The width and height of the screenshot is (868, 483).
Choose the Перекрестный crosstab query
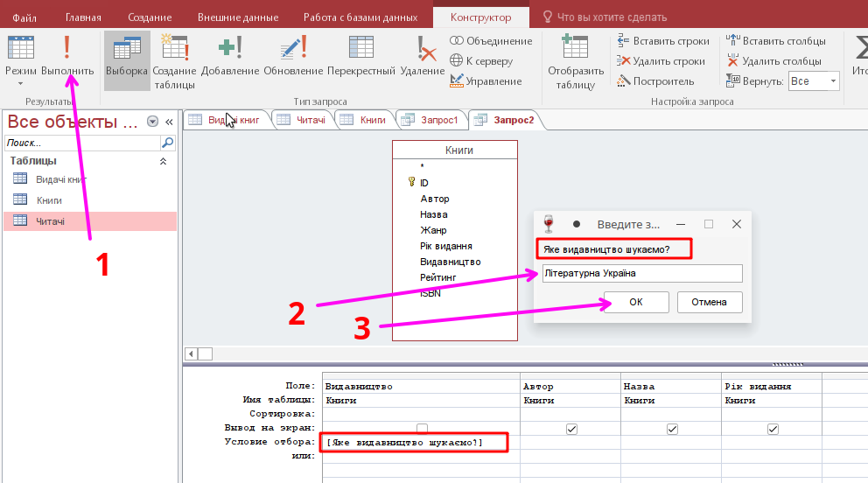point(360,55)
